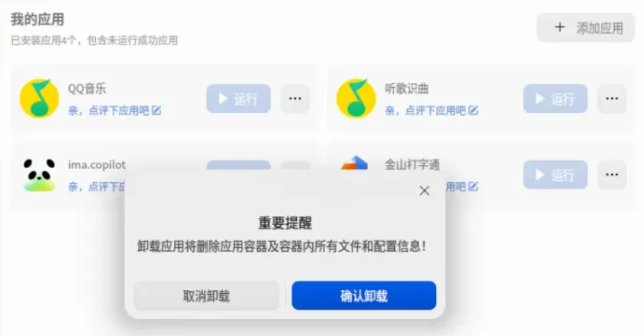The image size is (644, 336).
Task: Click the 听歌识曲 app icon
Action: [356, 98]
